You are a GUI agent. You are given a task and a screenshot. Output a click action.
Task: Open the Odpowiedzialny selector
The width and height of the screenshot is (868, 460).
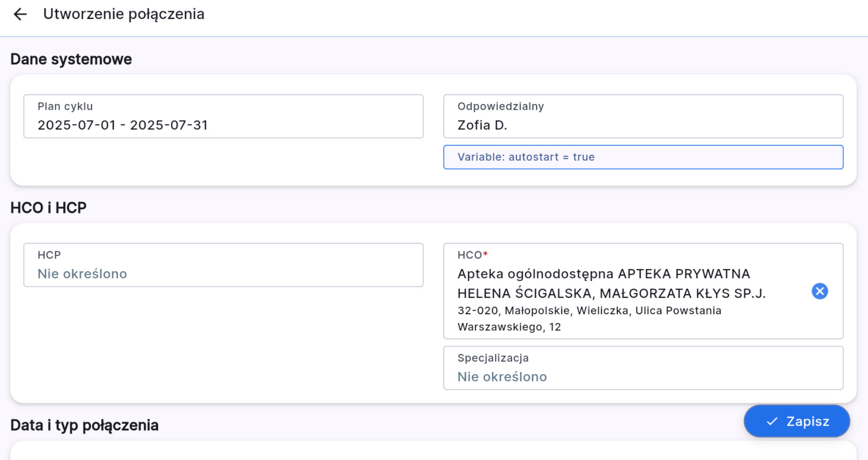643,116
